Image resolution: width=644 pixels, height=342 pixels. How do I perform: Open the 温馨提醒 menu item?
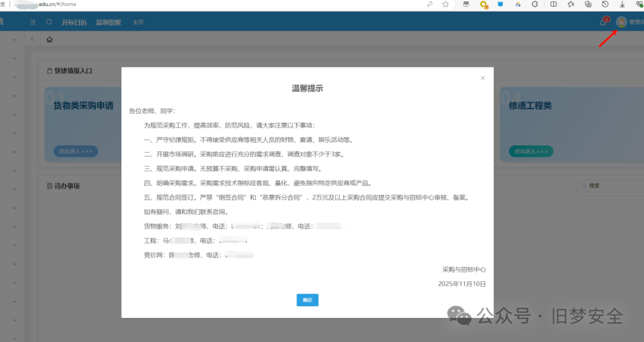109,22
